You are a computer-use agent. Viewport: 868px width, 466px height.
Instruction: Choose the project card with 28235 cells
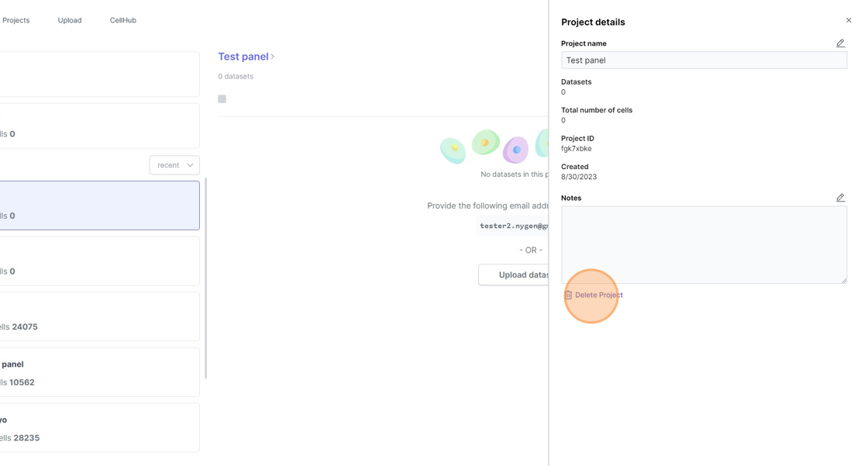coord(99,427)
